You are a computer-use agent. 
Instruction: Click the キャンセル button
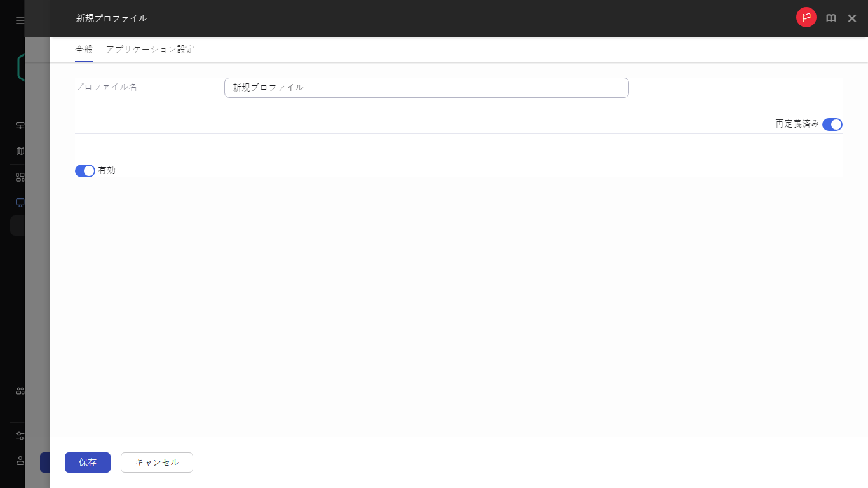tap(156, 462)
